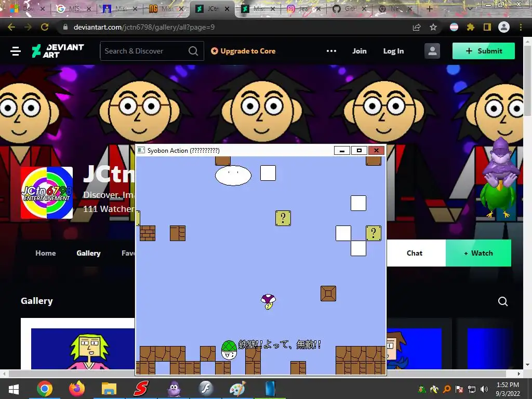532x399 pixels.
Task: Click the white cloud in Syobon Action
Action: [233, 176]
